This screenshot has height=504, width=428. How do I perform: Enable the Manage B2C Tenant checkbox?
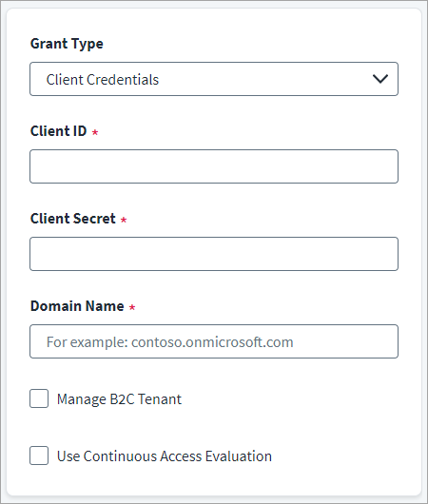click(x=39, y=398)
